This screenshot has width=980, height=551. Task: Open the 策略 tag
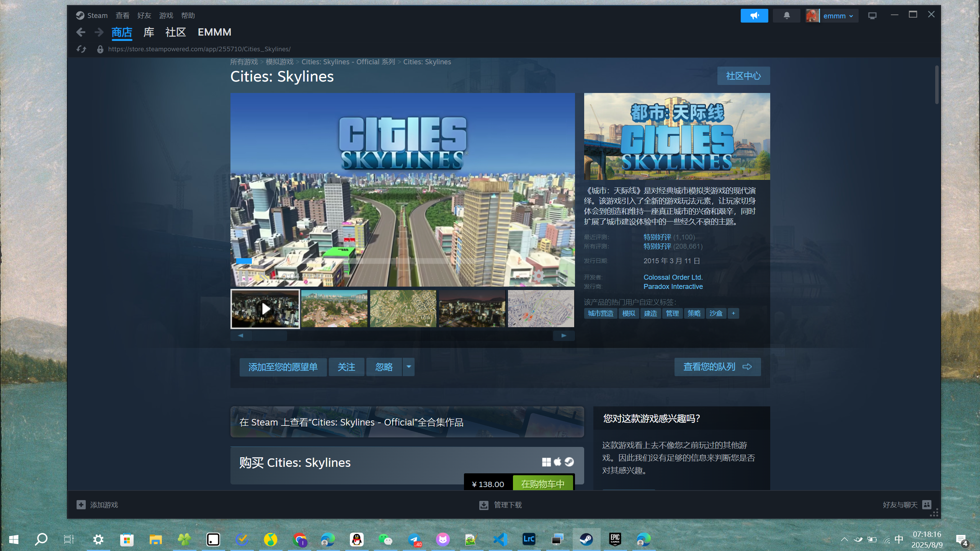(x=694, y=313)
